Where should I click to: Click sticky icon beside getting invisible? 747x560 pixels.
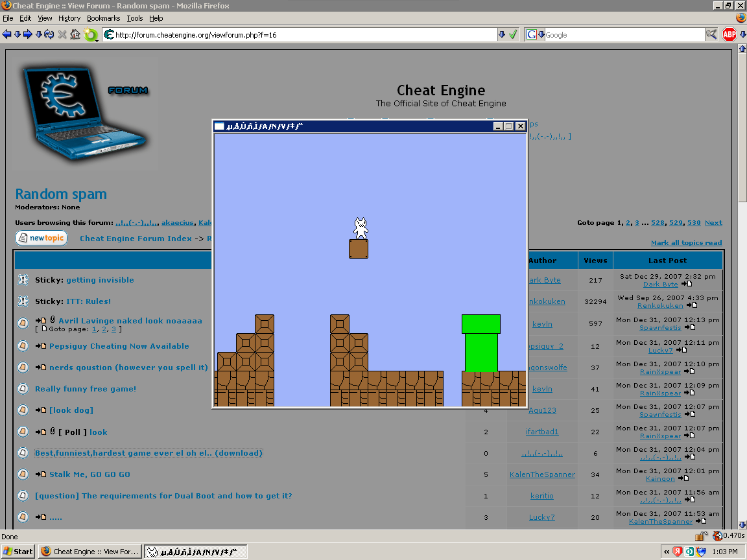23,279
